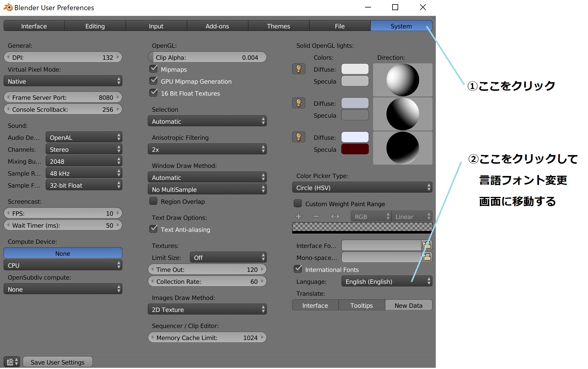Switch to the Input tab

tap(156, 26)
